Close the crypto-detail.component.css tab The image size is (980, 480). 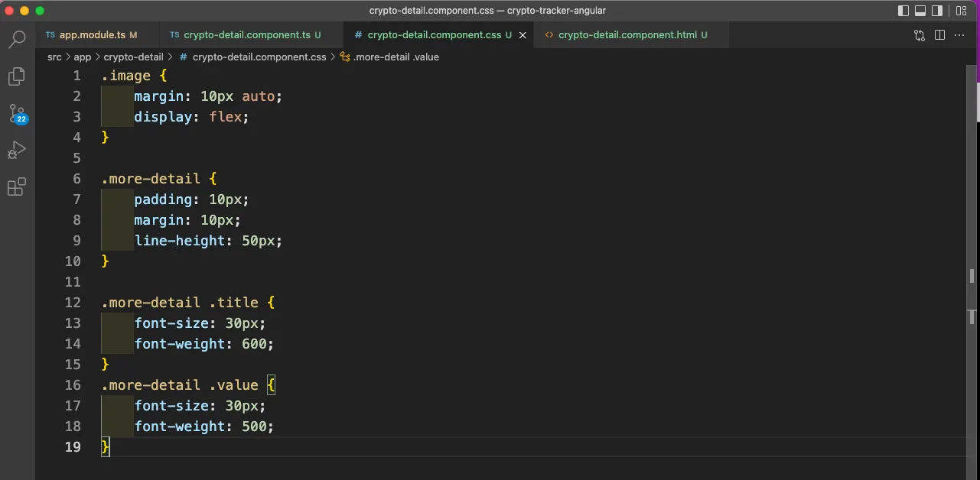(523, 35)
